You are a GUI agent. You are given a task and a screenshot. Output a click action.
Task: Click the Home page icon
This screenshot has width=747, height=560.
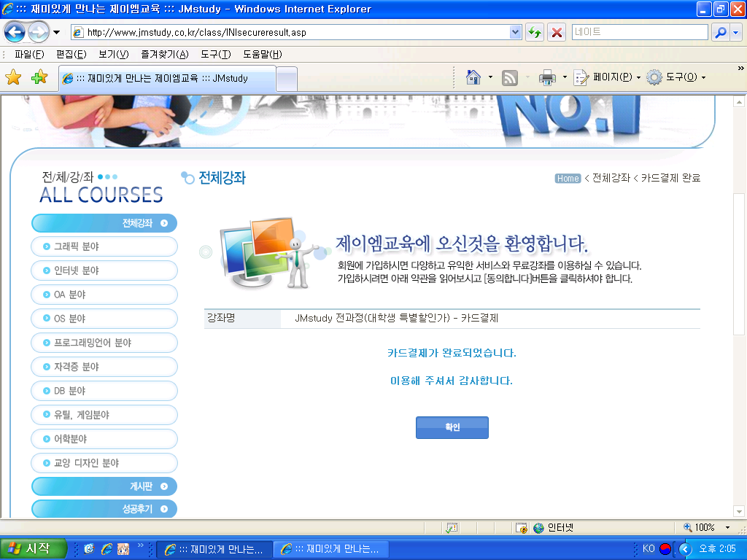pyautogui.click(x=473, y=77)
